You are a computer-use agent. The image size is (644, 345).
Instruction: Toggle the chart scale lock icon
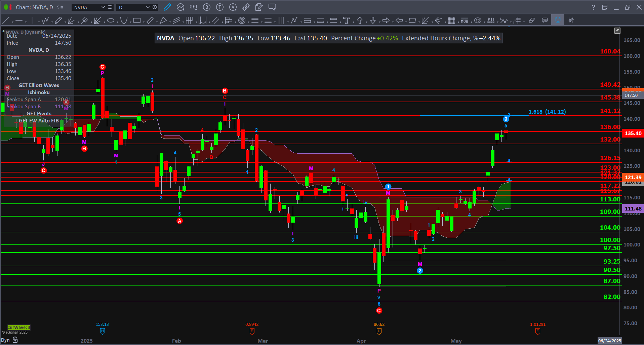tap(15, 340)
